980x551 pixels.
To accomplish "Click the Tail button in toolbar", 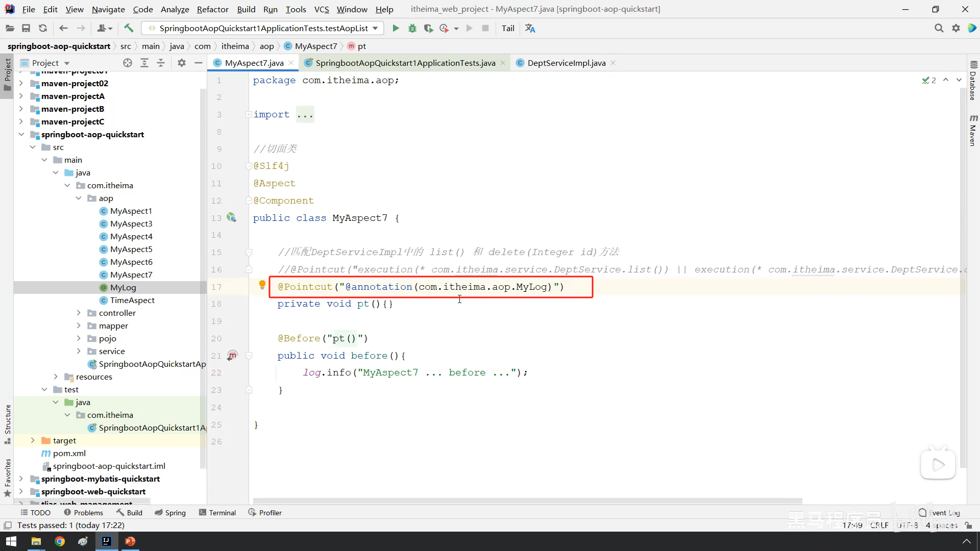I will 508,29.
